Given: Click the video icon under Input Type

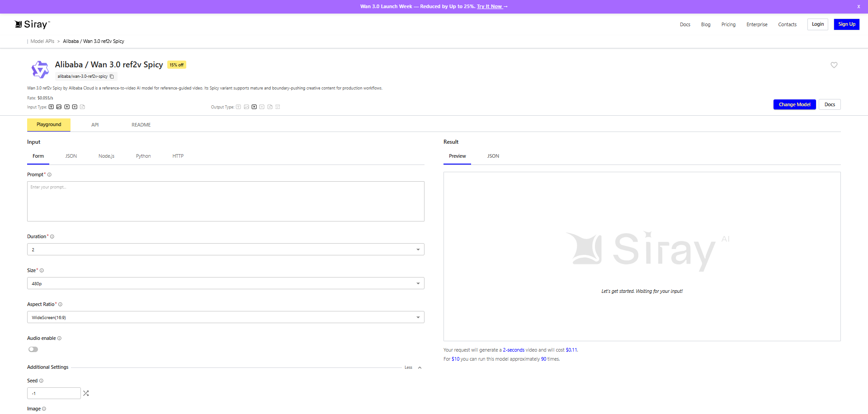Looking at the screenshot, I should pyautogui.click(x=67, y=107).
